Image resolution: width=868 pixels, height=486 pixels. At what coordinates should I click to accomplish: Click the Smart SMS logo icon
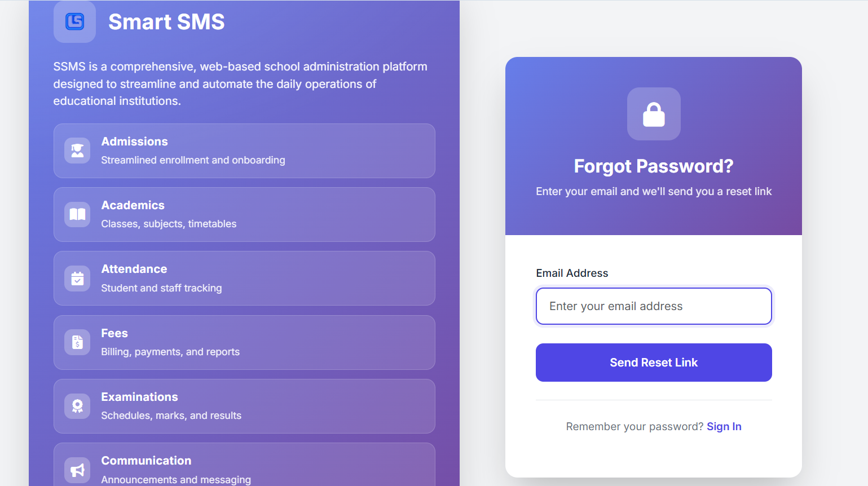(74, 21)
